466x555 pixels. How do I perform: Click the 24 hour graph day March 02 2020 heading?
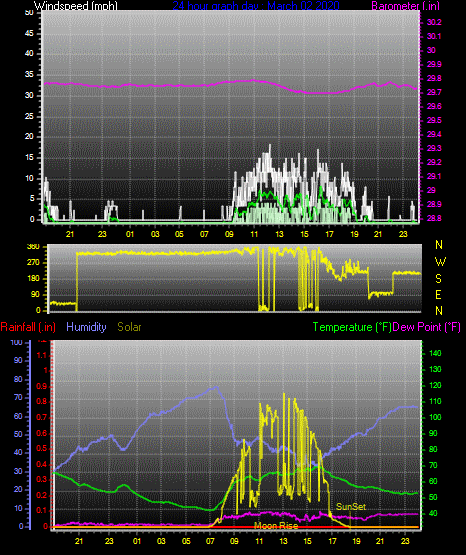click(256, 6)
